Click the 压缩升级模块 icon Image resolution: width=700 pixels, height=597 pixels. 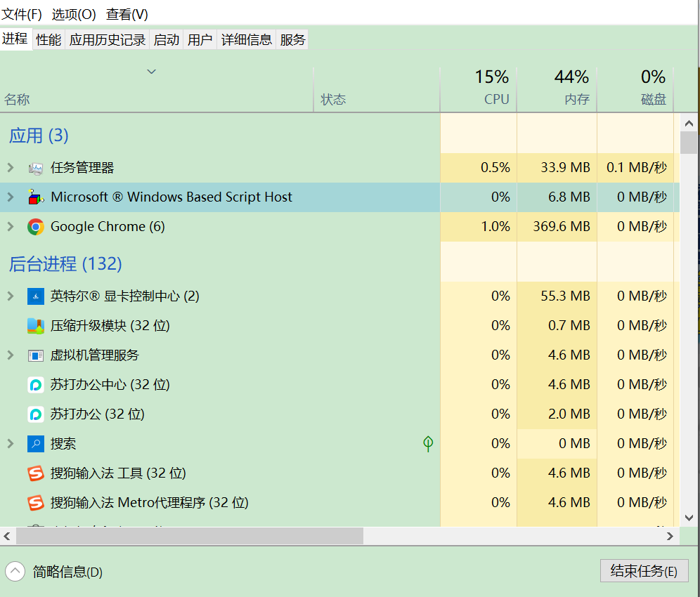(36, 326)
